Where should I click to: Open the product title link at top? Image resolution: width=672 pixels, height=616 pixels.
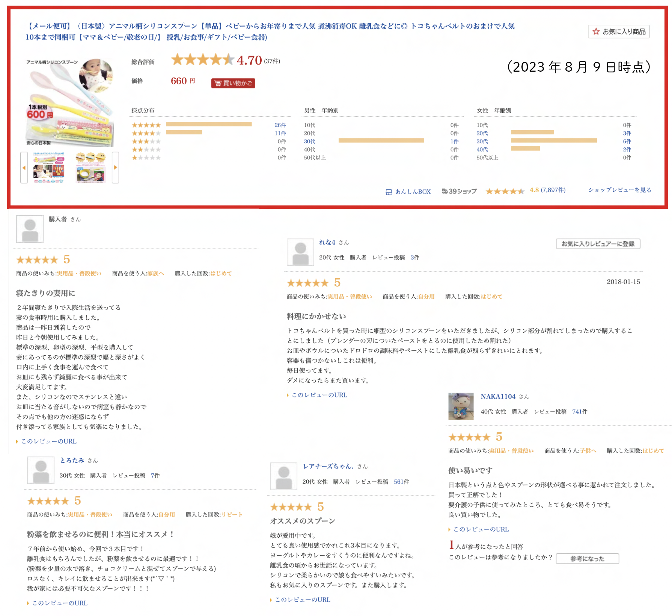[270, 32]
